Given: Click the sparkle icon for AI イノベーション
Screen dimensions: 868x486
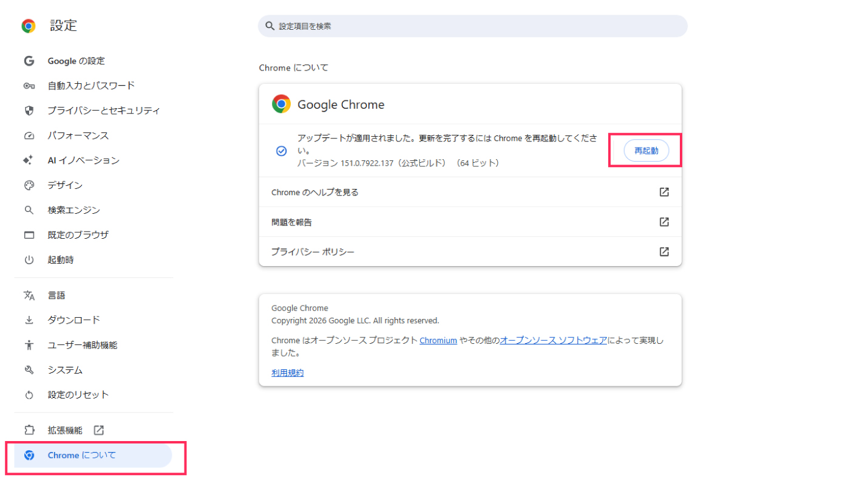Looking at the screenshot, I should (x=29, y=160).
